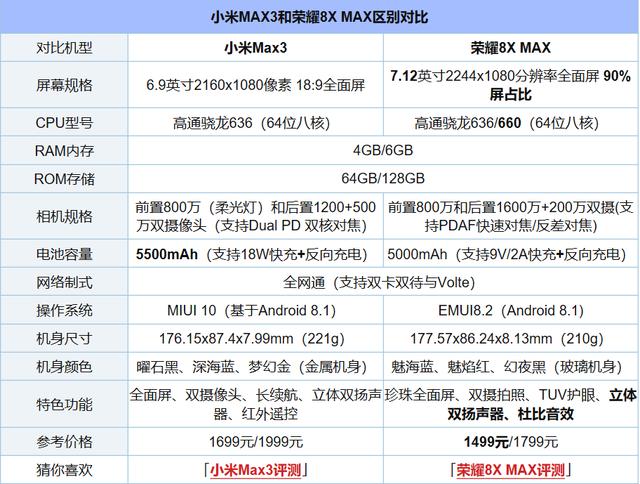The width and height of the screenshot is (640, 484).
Task: Select the 网络制式 row label
Action: [x=64, y=282]
